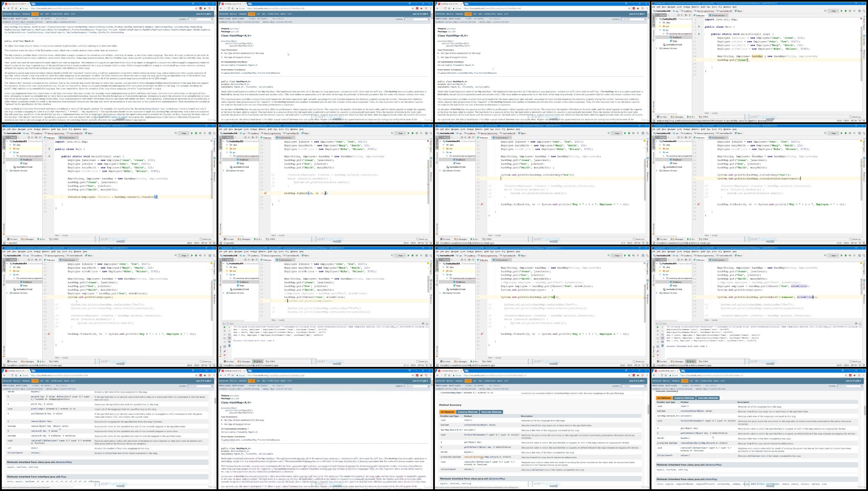
Task: Click Hide arrow atop Key-lines-only Run panel
Action: pos(427,323)
